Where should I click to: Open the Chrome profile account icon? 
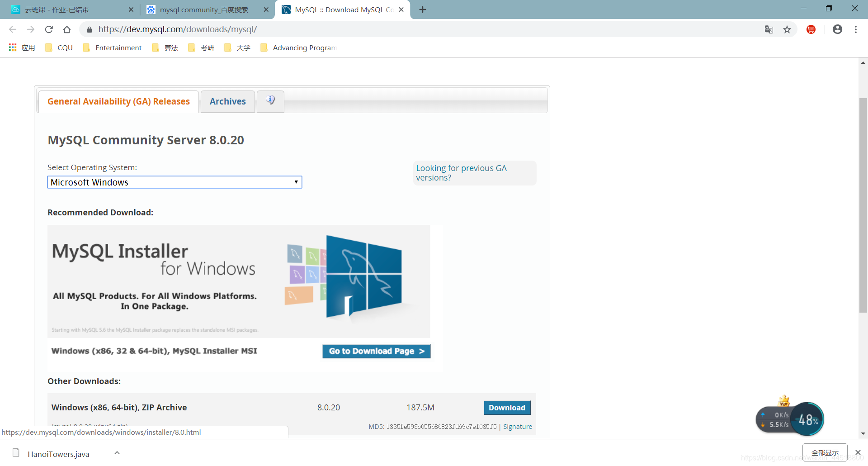[837, 29]
